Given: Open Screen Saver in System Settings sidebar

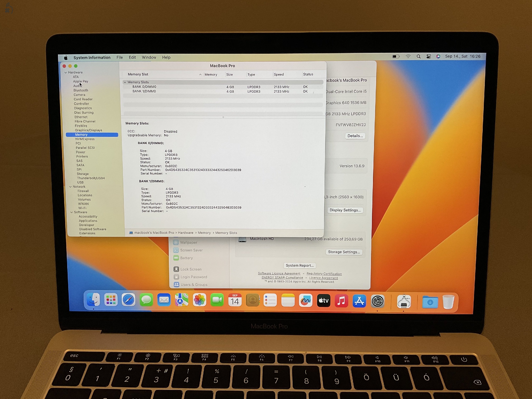Looking at the screenshot, I should point(192,250).
